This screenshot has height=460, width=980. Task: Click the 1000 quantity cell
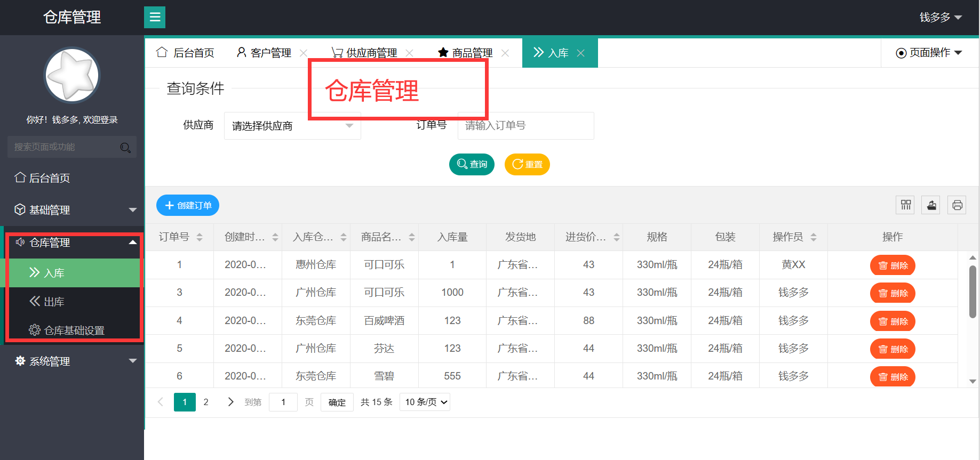pyautogui.click(x=452, y=293)
